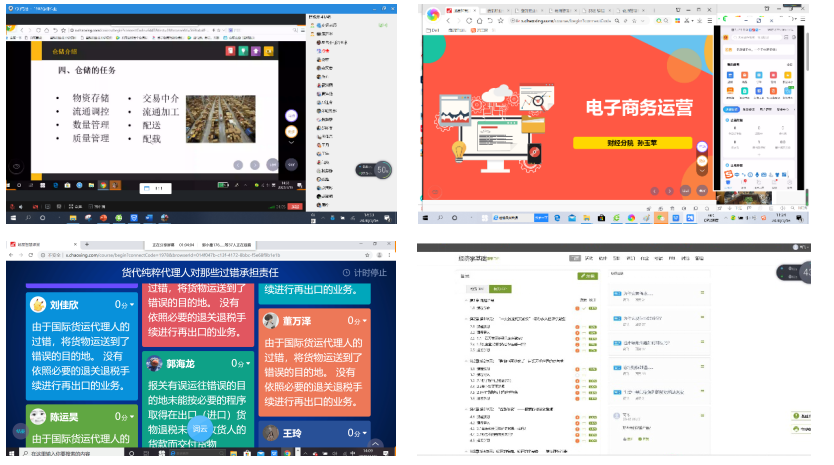Open 刘佳欣's score dropdown
Image resolution: width=834 pixels, height=465 pixels.
click(x=125, y=304)
